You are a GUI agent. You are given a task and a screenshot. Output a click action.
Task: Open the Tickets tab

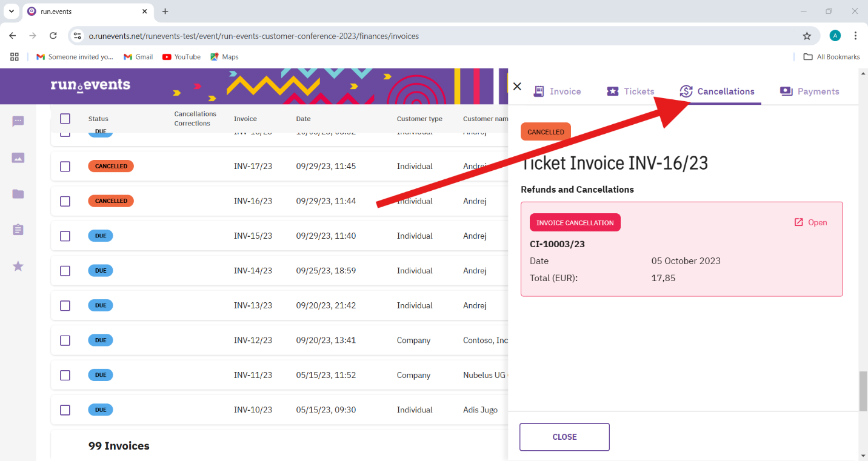631,91
